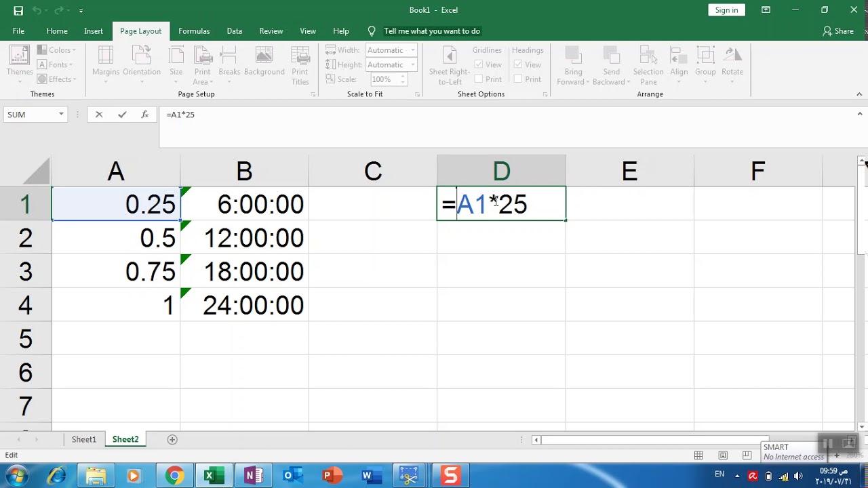868x488 pixels.
Task: Click the Tell me lightbulb icon
Action: pos(372,31)
